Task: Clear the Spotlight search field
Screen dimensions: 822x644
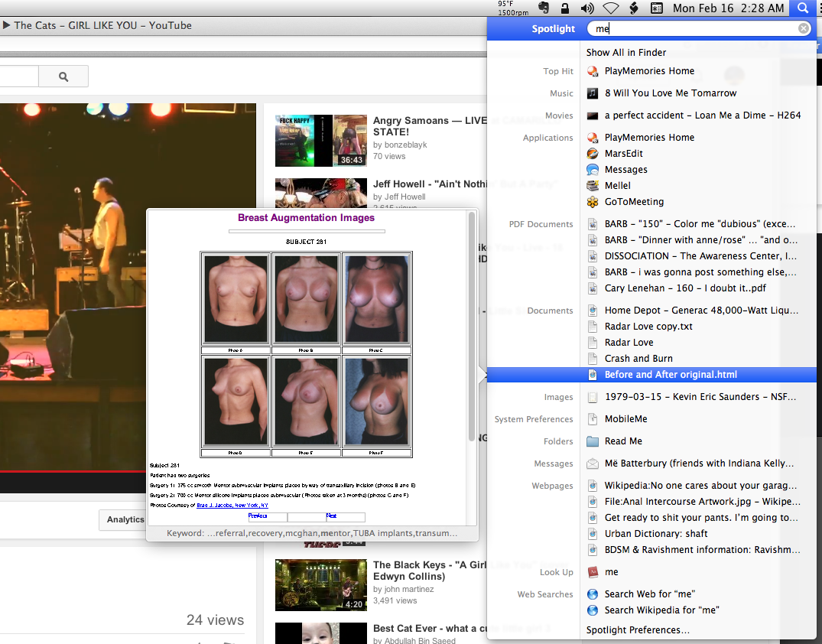Action: [x=804, y=28]
